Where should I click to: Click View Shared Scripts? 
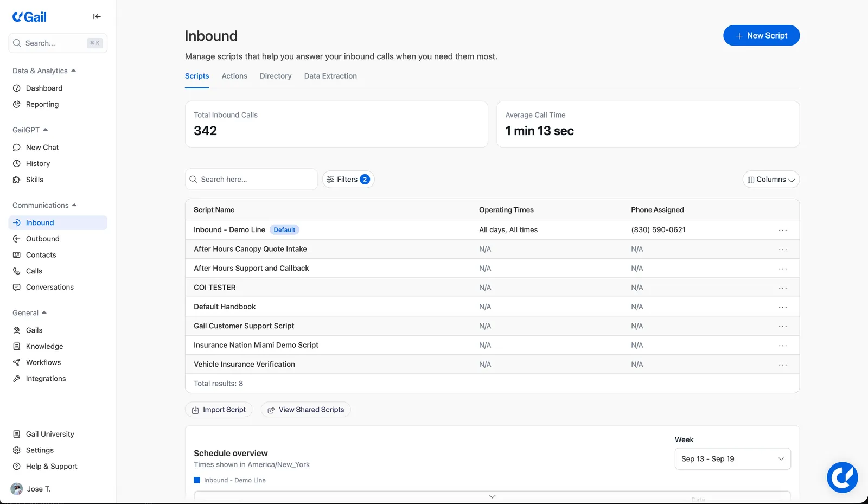click(x=306, y=410)
